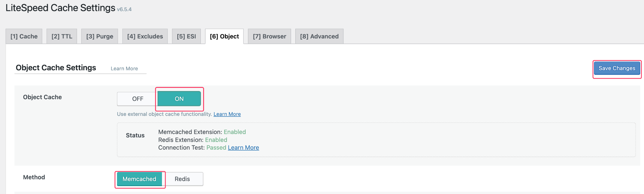Screen dimensions: 644x194
Task: Open the [2] TTL tab
Action: click(x=62, y=37)
